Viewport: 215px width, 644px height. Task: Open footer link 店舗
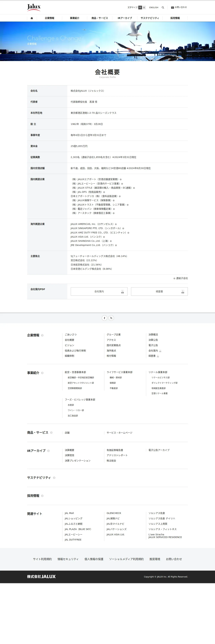[67, 433]
